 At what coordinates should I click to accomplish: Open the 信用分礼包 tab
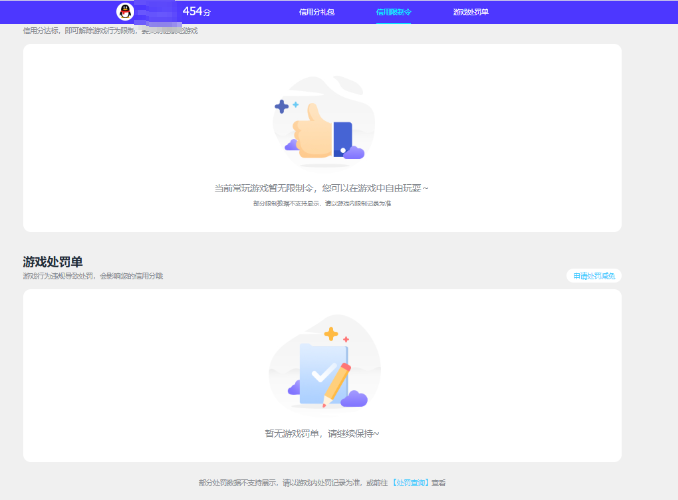click(317, 12)
